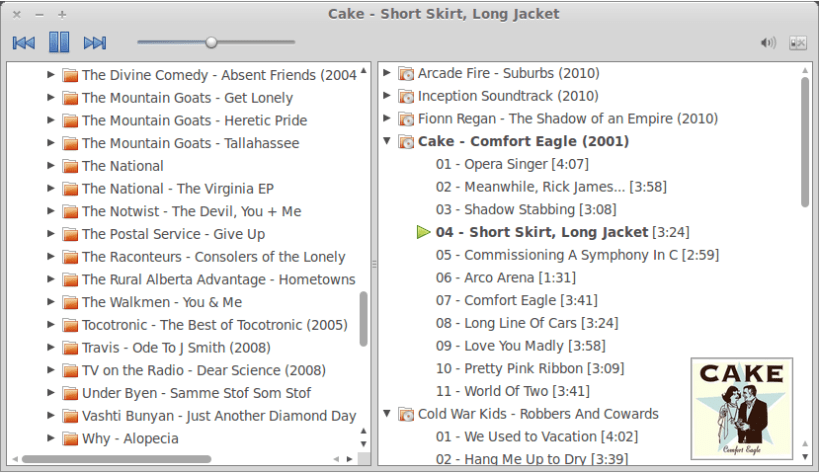Click the Inception Soundtrack album disc icon

point(406,97)
